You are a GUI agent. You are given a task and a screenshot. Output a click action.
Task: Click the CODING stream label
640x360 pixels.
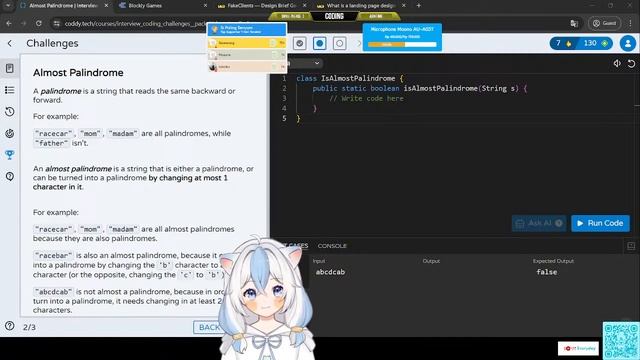click(x=334, y=16)
